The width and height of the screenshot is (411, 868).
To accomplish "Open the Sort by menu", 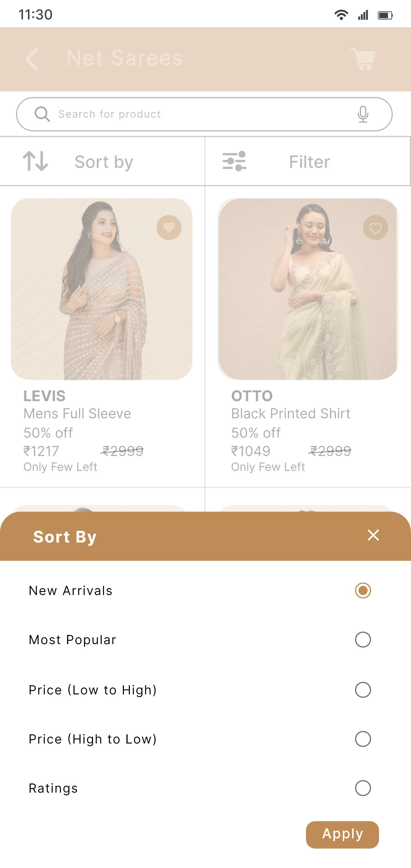I will coord(104,162).
